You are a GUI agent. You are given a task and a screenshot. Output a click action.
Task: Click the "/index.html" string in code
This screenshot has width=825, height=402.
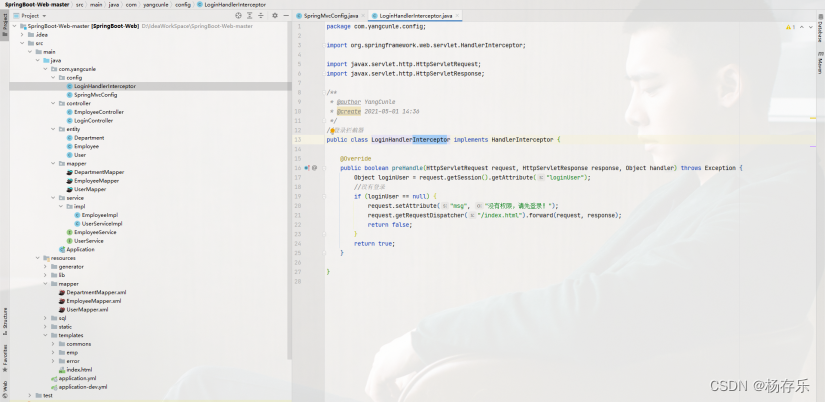click(500, 216)
